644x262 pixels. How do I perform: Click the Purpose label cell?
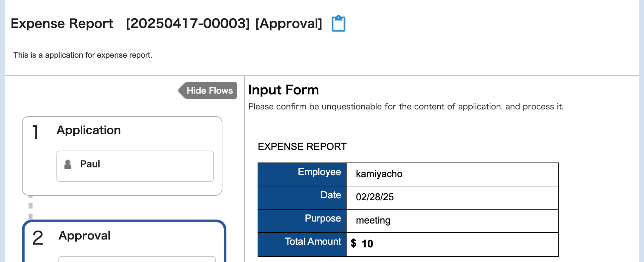[302, 221]
